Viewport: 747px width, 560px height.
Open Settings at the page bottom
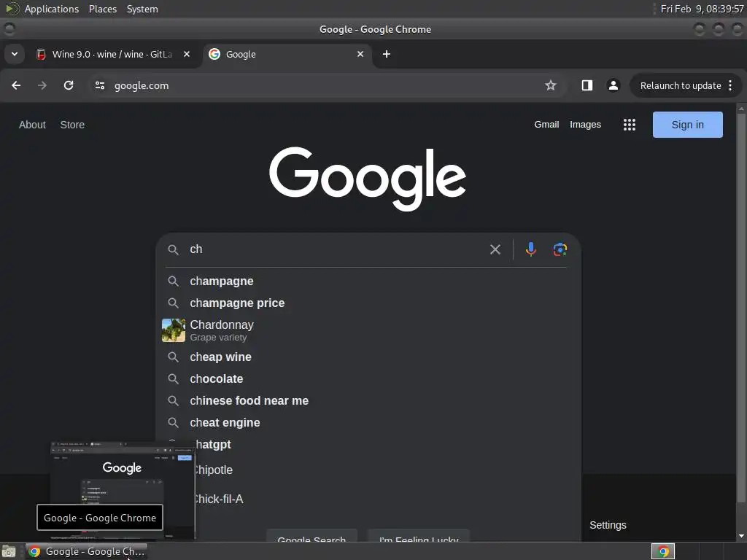608,525
